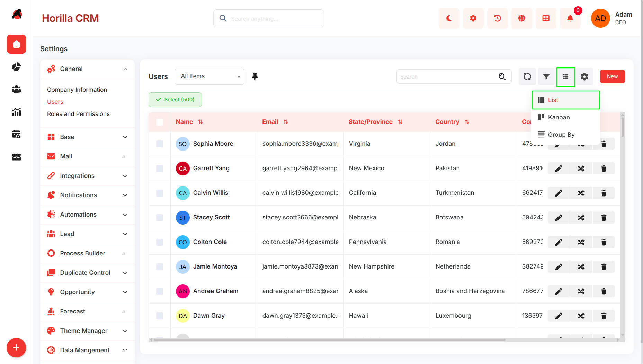
Task: Pin the current All Items view
Action: (255, 76)
